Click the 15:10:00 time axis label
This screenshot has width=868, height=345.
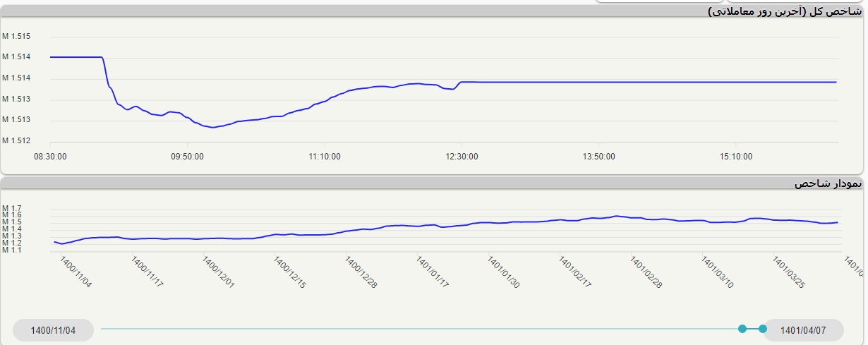[x=735, y=156]
